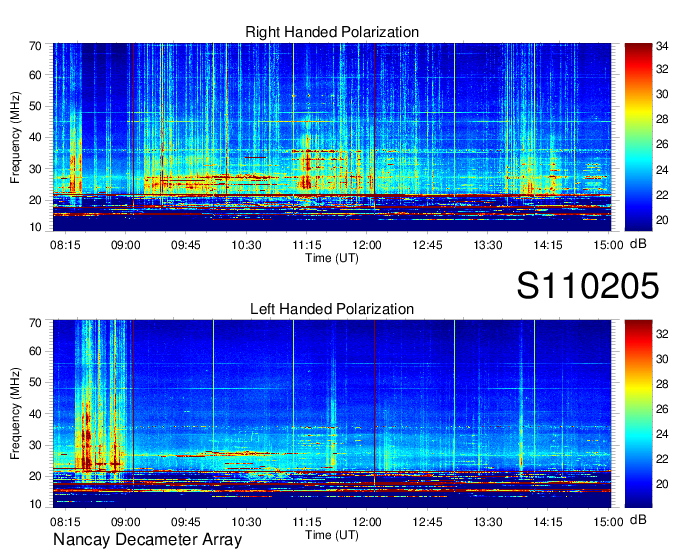
Task: Click the 12:00 tick under Left Handed plot
Action: [367, 521]
